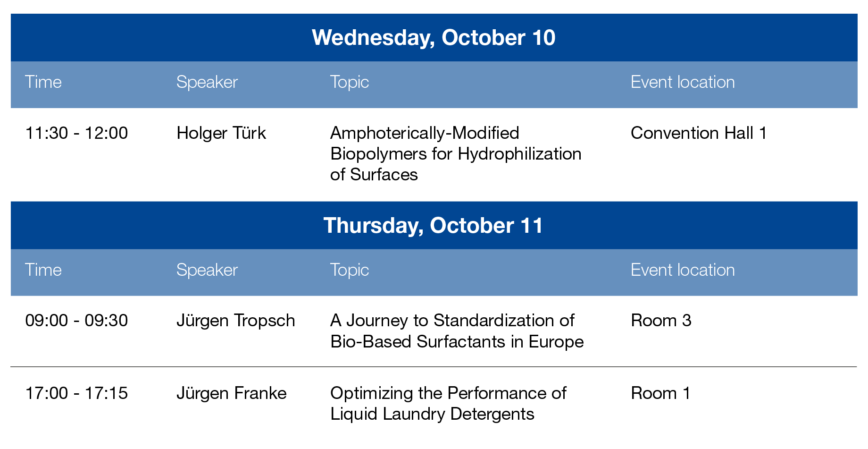Click the Topic column header under Thursday

coord(350,270)
